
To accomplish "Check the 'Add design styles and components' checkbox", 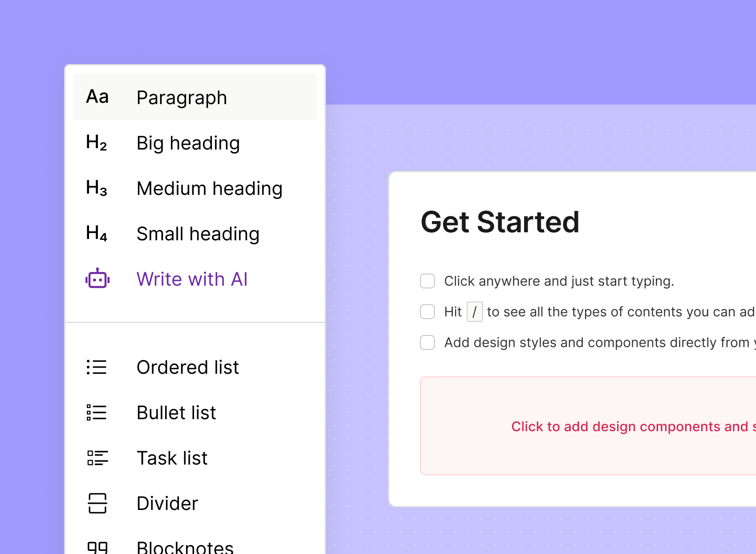I will (427, 342).
